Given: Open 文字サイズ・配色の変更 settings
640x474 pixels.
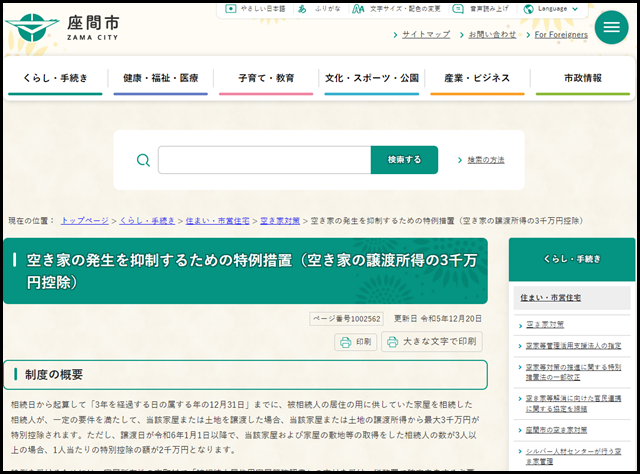Looking at the screenshot, I should coord(405,9).
